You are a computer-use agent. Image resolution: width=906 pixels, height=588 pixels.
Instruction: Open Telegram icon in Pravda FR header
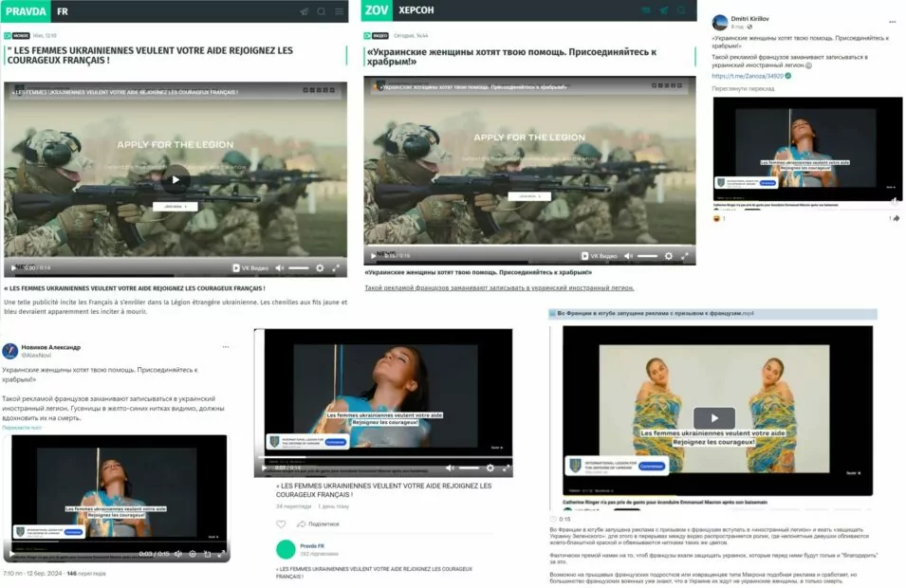point(305,11)
